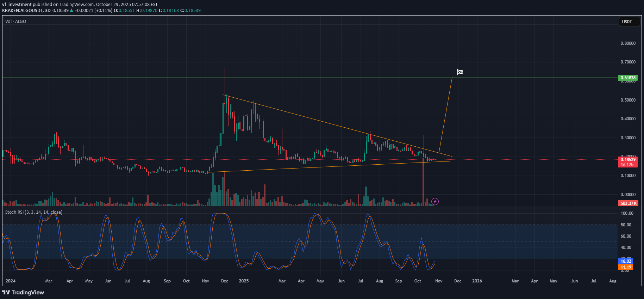Click the 3D interval label in header
The width and height of the screenshot is (644, 299).
[48, 11]
